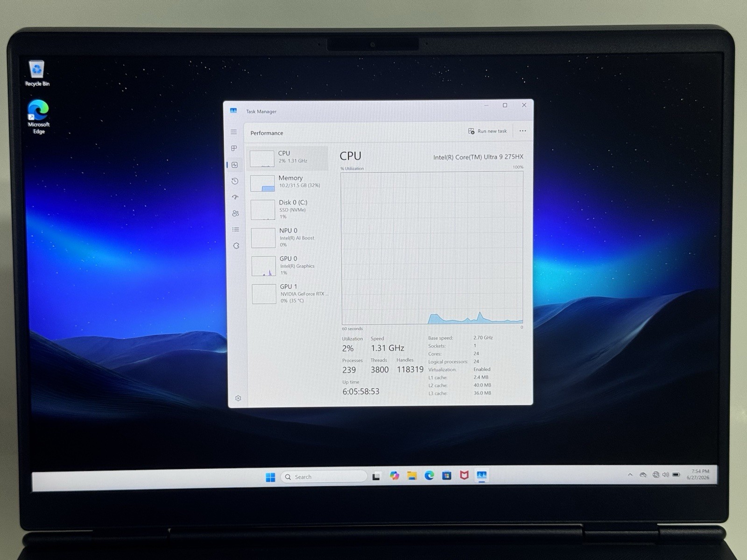
Task: Click the L3 cache 36.0 MB value
Action: [x=482, y=393]
